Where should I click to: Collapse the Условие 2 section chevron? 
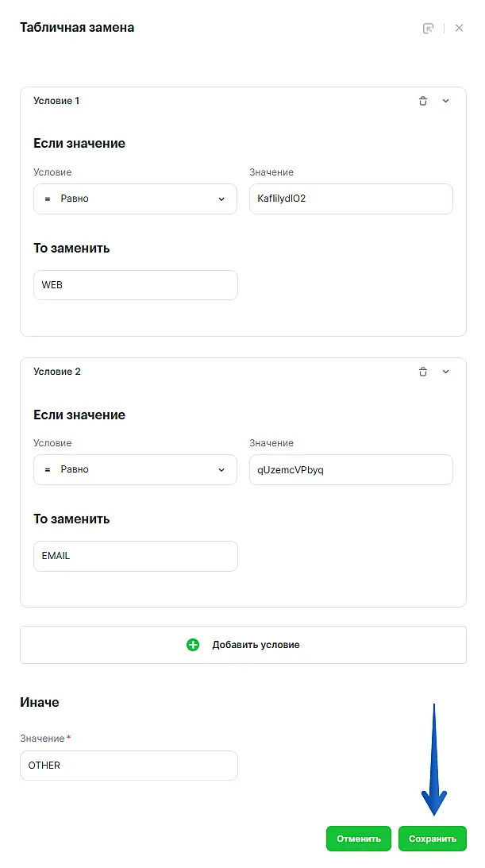pos(445,372)
